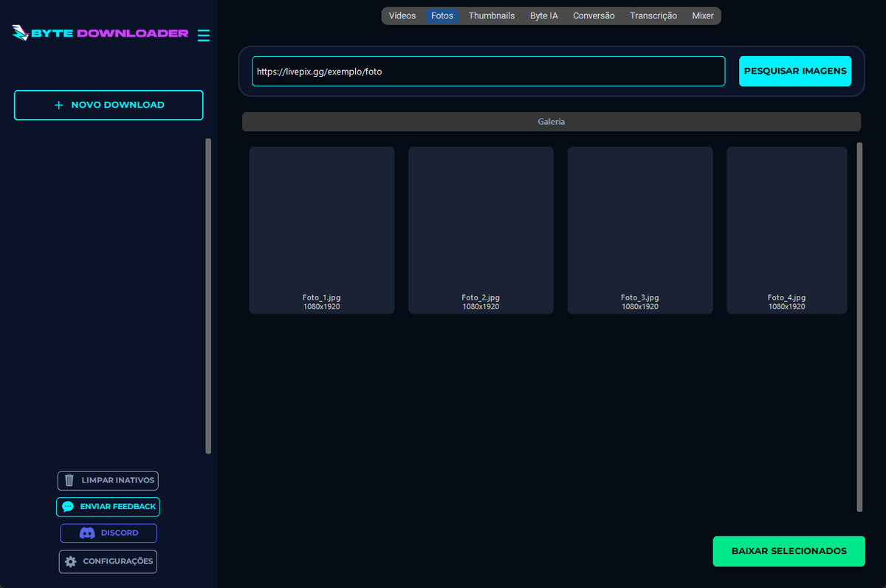Click 1080x1920 resolution under Foto_1.jpg
This screenshot has height=588, width=886.
pyautogui.click(x=322, y=307)
